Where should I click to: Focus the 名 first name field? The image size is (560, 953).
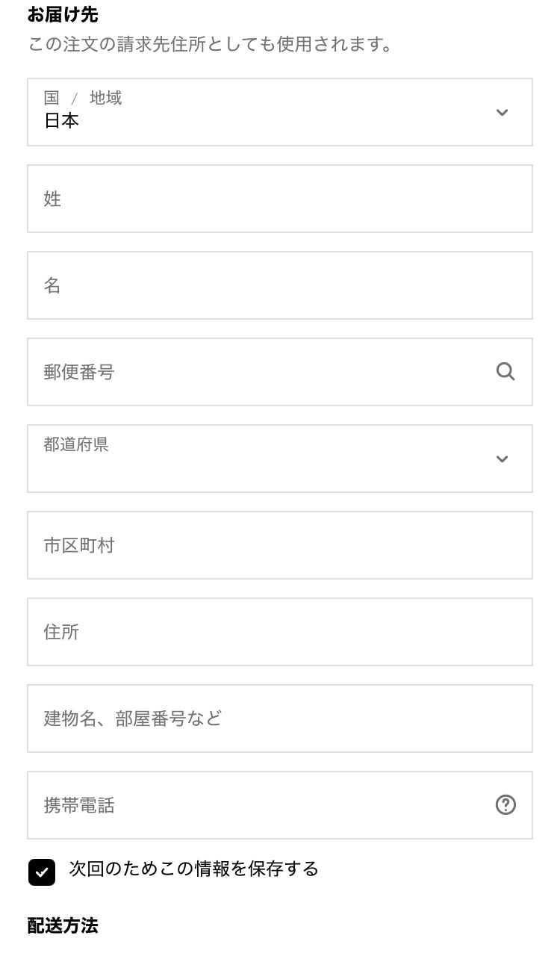[279, 285]
